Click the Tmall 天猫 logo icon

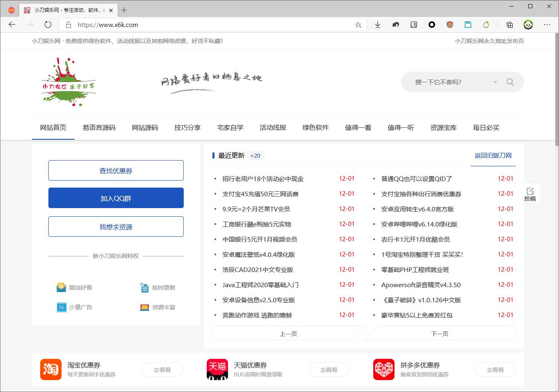point(217,369)
